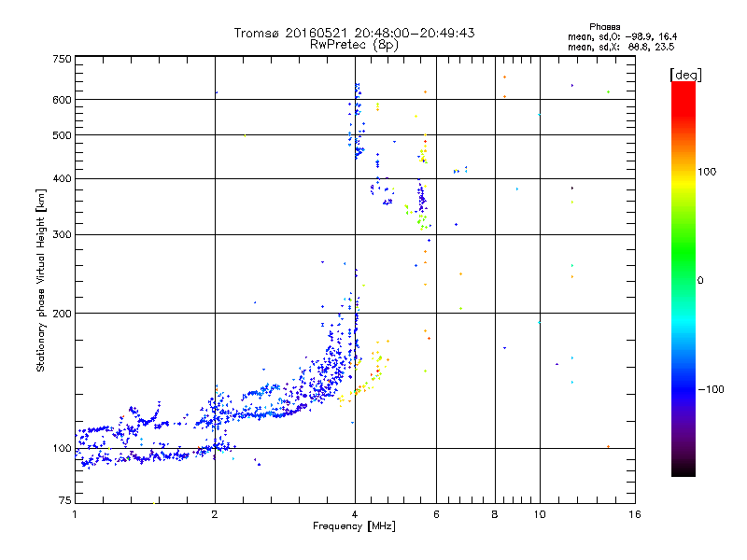Screen dimensions: 747x560
Task: Click the colorbar label '0'
Action: [x=700, y=280]
